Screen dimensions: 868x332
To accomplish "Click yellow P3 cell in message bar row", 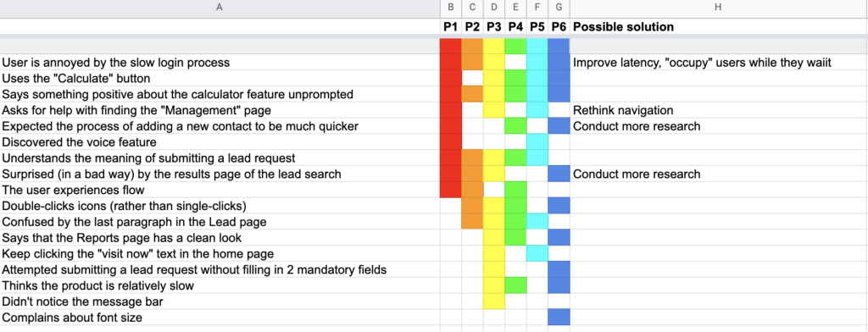I will click(494, 302).
